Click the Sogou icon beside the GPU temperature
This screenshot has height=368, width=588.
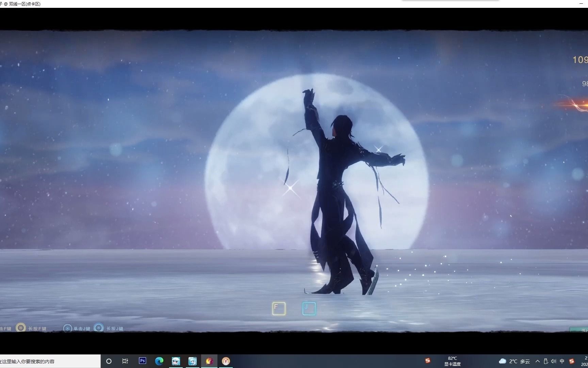point(428,361)
